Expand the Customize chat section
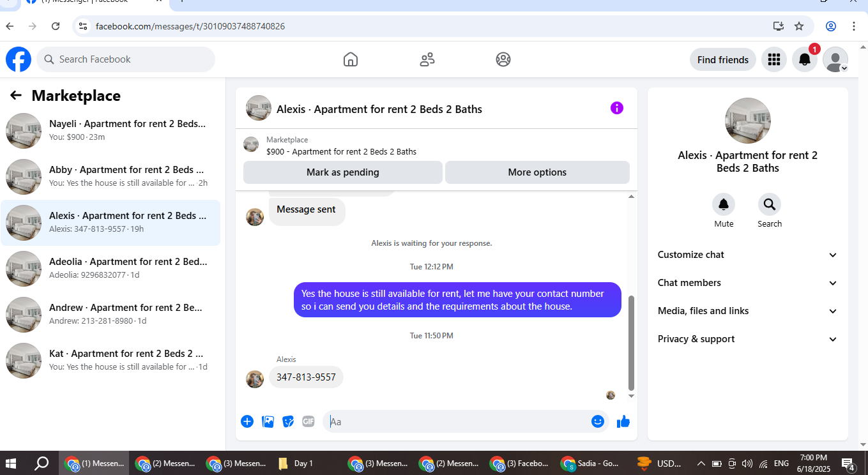 [x=747, y=255]
